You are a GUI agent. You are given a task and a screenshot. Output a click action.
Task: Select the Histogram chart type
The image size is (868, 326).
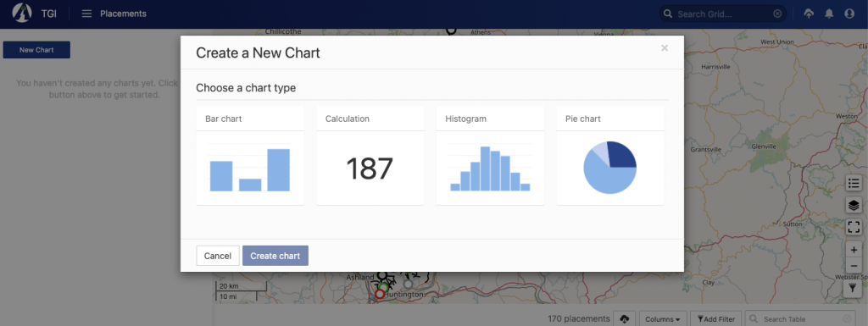490,156
